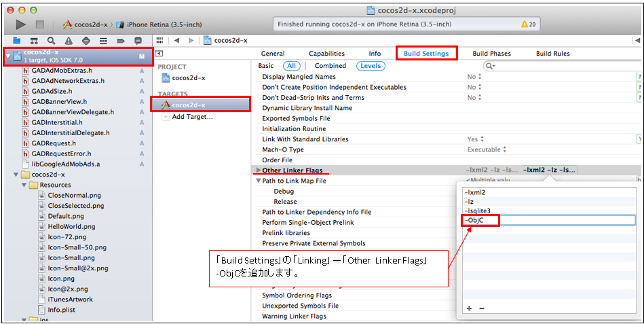Expand Other Linker Flags setting
Image resolution: width=644 pixels, height=324 pixels.
tap(259, 170)
